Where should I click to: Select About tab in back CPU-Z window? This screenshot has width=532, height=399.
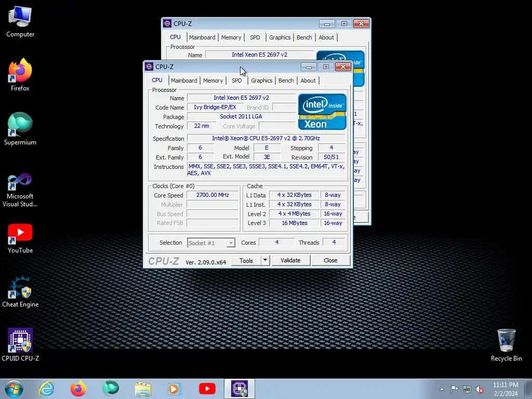(x=326, y=37)
